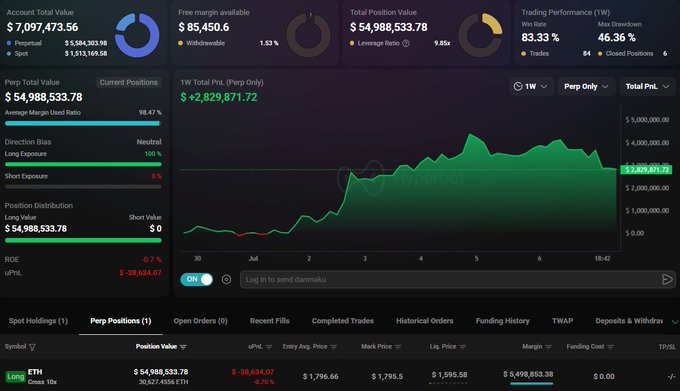Click the Short Exposure gray bar

pos(83,187)
